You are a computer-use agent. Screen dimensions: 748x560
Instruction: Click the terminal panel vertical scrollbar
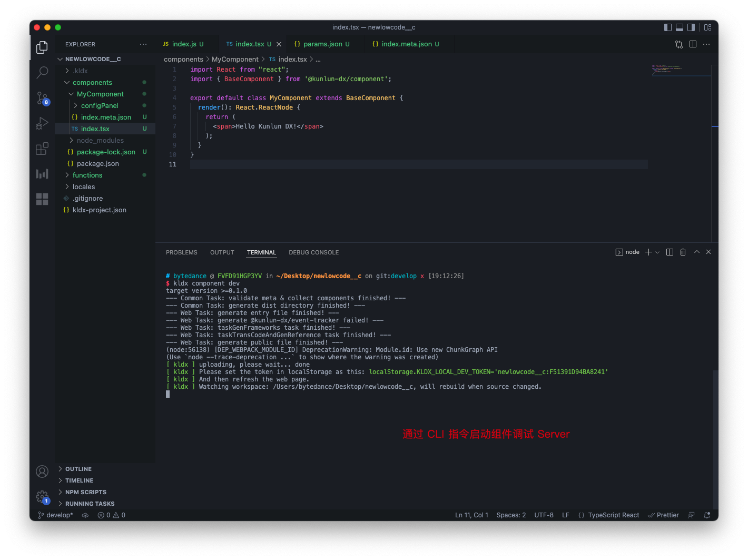coord(715,437)
